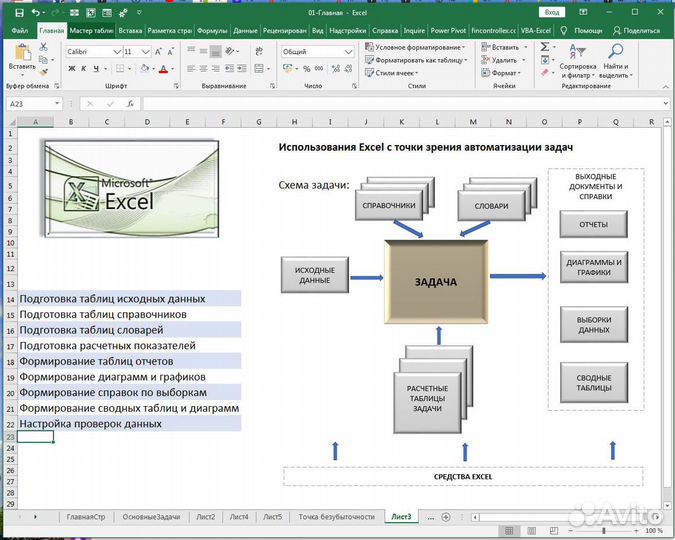
Task: Toggle align text right
Action: 216,68
